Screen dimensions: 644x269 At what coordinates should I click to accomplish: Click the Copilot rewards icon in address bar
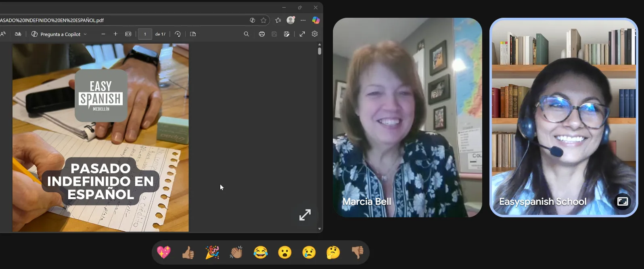[252, 20]
